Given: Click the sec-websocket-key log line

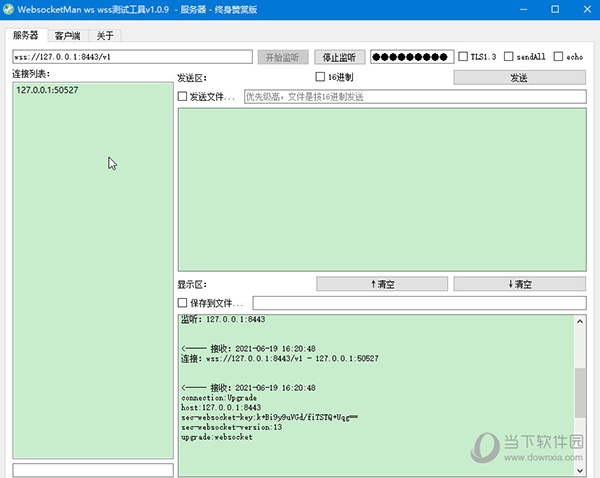Looking at the screenshot, I should (269, 417).
